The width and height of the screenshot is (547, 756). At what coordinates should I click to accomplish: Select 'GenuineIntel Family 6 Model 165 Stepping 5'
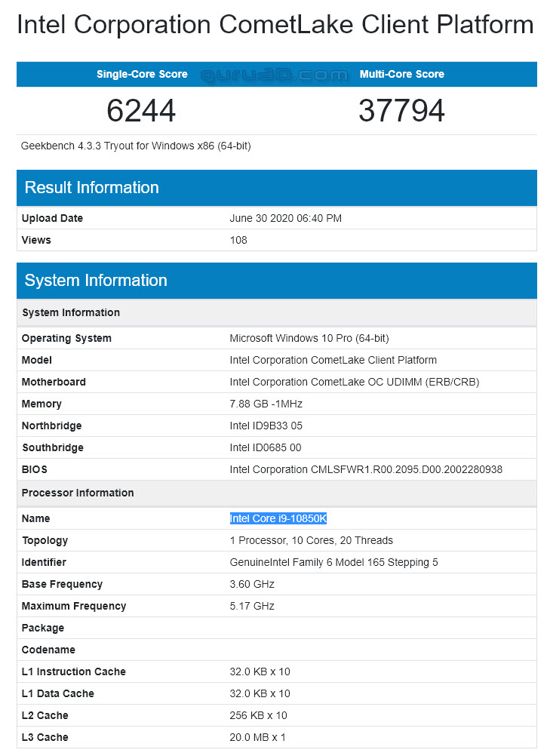point(333,562)
